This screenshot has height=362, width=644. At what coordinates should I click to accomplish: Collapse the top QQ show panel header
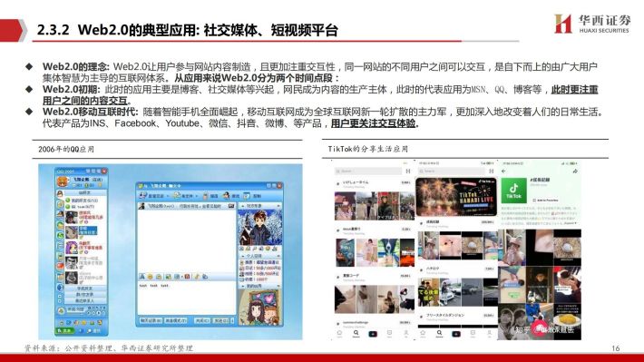tap(260, 205)
